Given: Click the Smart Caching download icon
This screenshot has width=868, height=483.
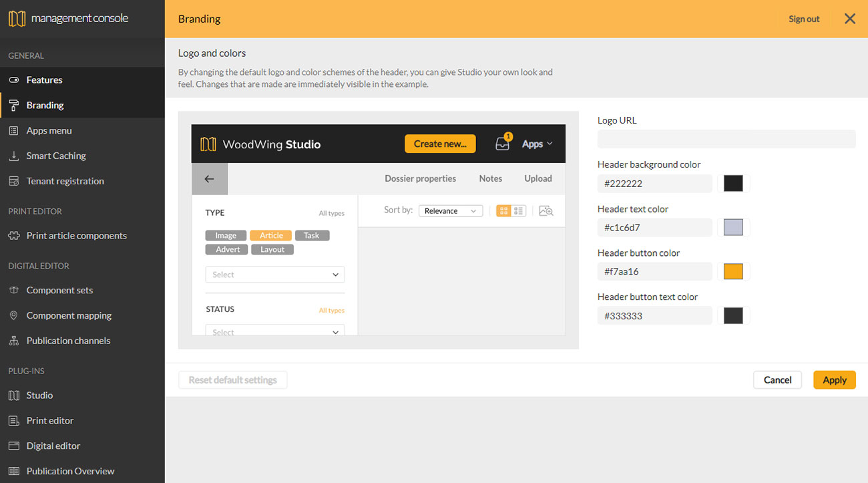Looking at the screenshot, I should [x=13, y=156].
